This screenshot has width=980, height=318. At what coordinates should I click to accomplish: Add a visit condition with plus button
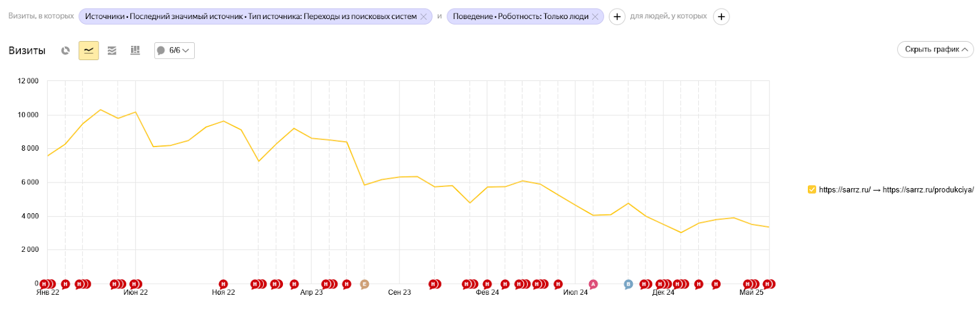click(617, 17)
